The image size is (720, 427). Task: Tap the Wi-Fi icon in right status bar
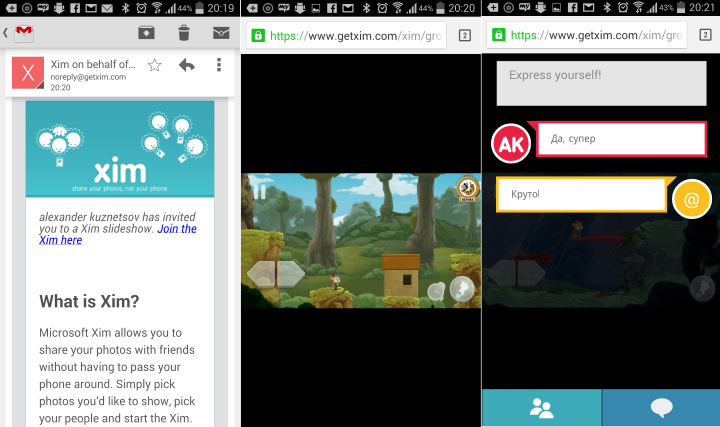(638, 8)
